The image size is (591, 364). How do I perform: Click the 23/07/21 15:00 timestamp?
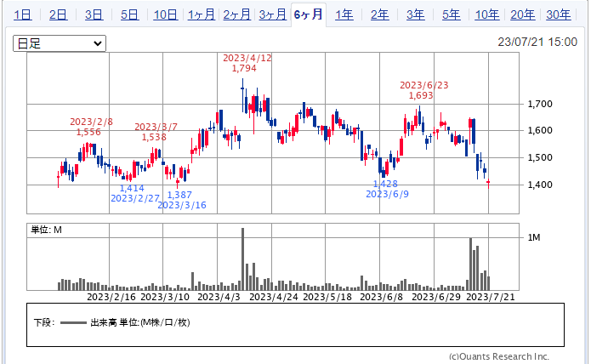pos(537,42)
